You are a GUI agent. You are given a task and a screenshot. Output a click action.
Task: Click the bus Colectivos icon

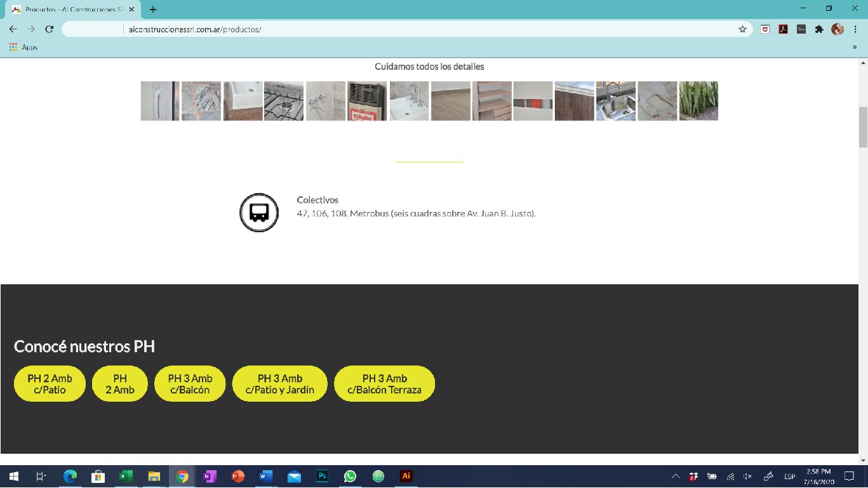pos(259,213)
